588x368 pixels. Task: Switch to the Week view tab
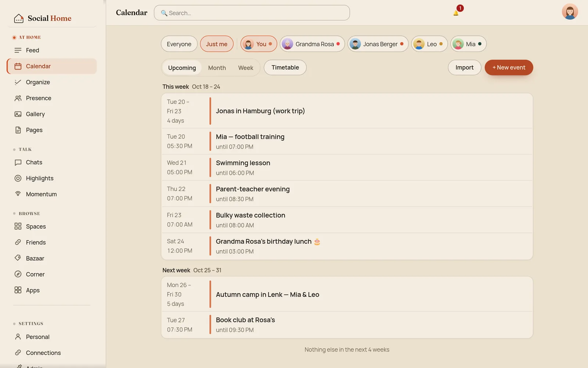(x=246, y=68)
